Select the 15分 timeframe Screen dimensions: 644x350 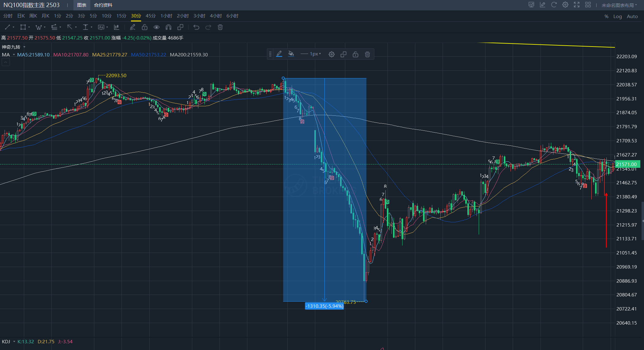tap(121, 16)
